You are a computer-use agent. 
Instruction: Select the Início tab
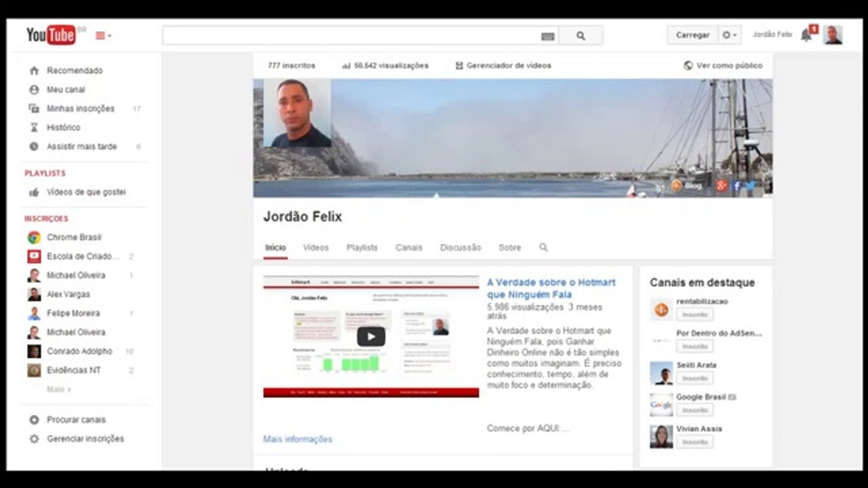tap(275, 248)
